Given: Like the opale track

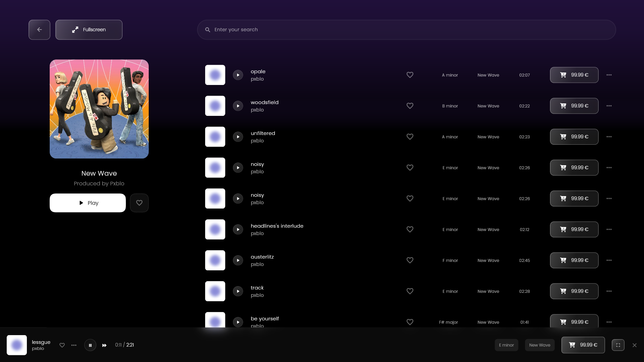Looking at the screenshot, I should tap(410, 75).
